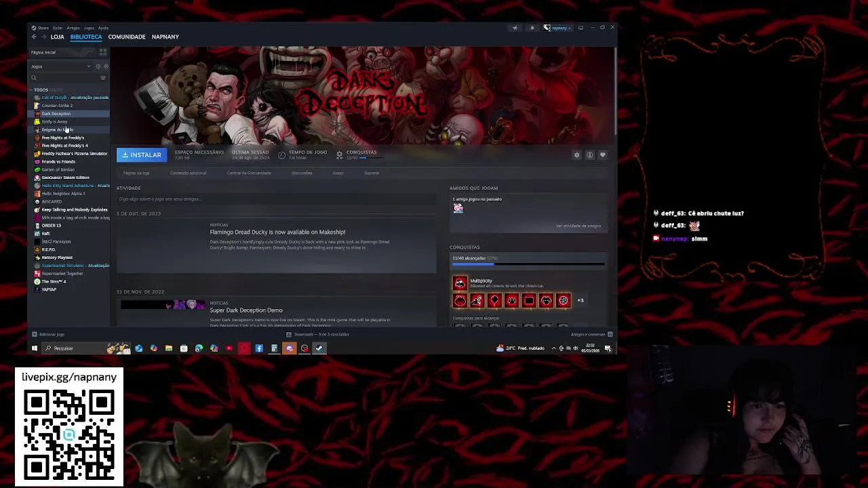The height and width of the screenshot is (488, 868).
Task: Select ORDER 13 in the library
Action: pos(51,226)
